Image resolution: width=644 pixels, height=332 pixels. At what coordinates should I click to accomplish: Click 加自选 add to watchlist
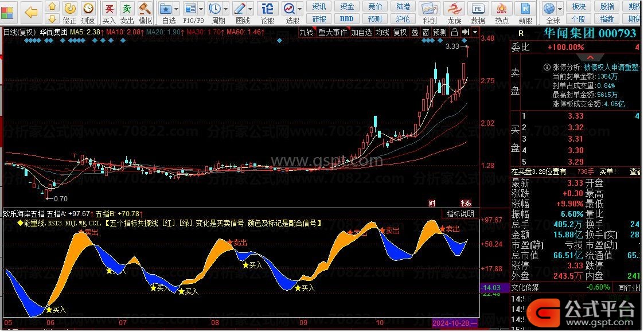click(361, 32)
